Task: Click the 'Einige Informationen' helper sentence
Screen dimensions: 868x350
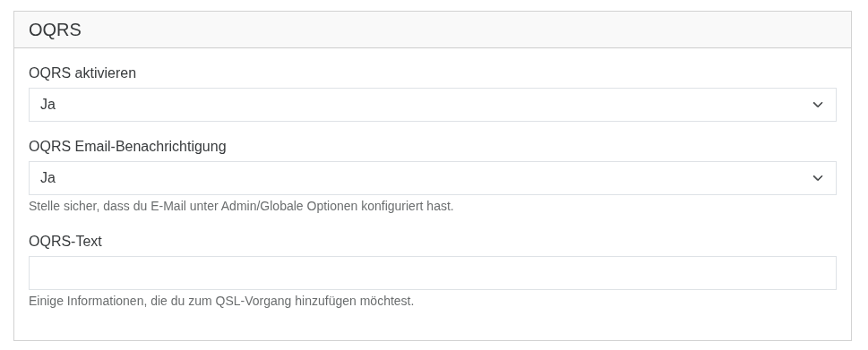Action: coord(221,302)
